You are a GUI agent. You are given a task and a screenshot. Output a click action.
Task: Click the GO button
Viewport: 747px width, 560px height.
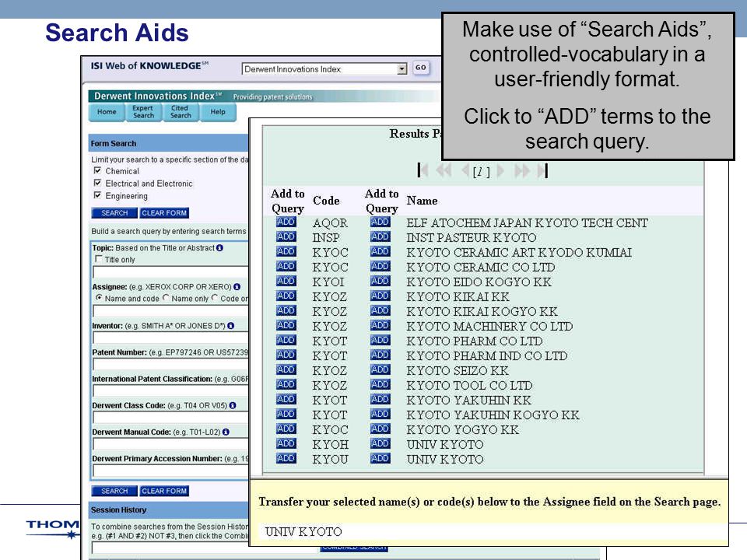(x=421, y=68)
